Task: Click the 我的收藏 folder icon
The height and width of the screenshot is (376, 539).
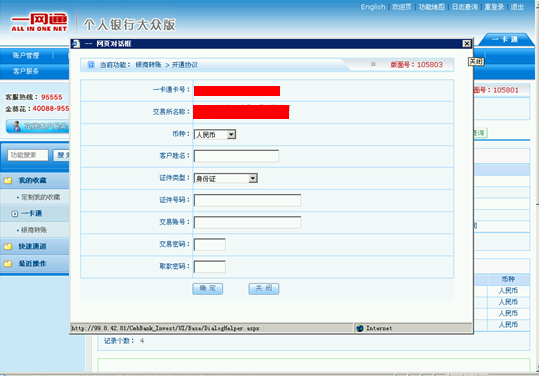Action: point(8,180)
